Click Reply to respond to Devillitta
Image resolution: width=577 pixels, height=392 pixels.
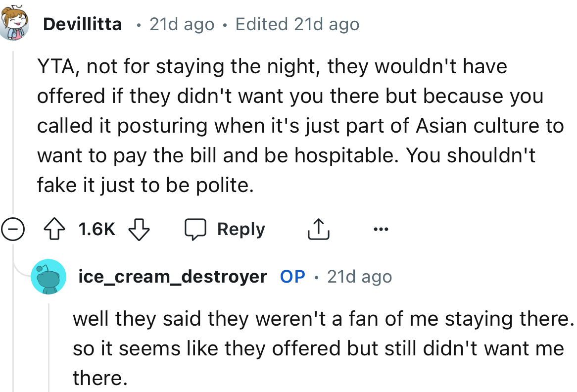pyautogui.click(x=241, y=229)
